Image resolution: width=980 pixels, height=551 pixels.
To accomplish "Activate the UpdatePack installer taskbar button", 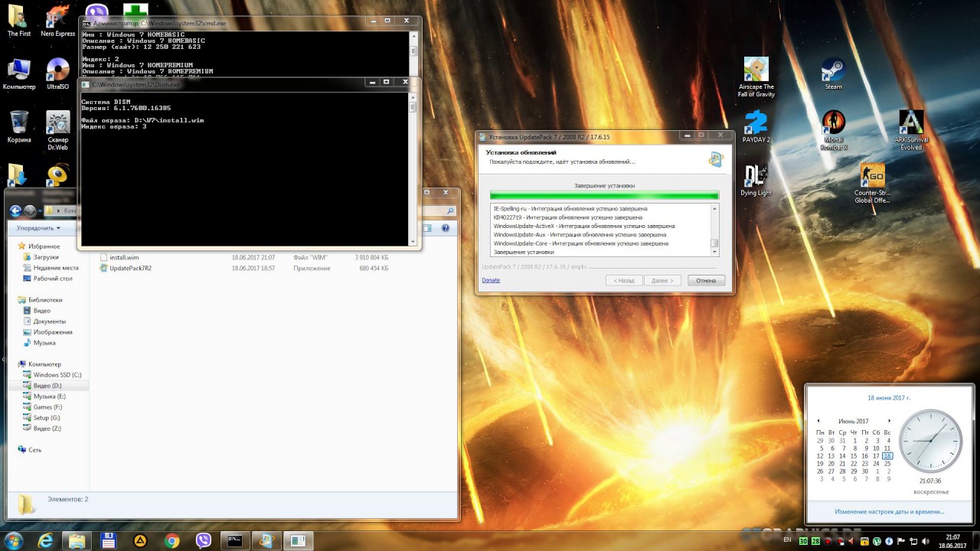I will 266,540.
